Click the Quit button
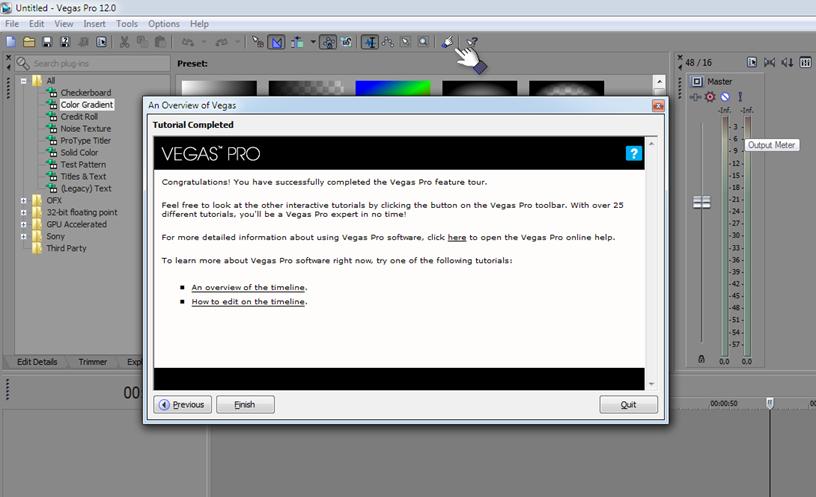 tap(628, 404)
